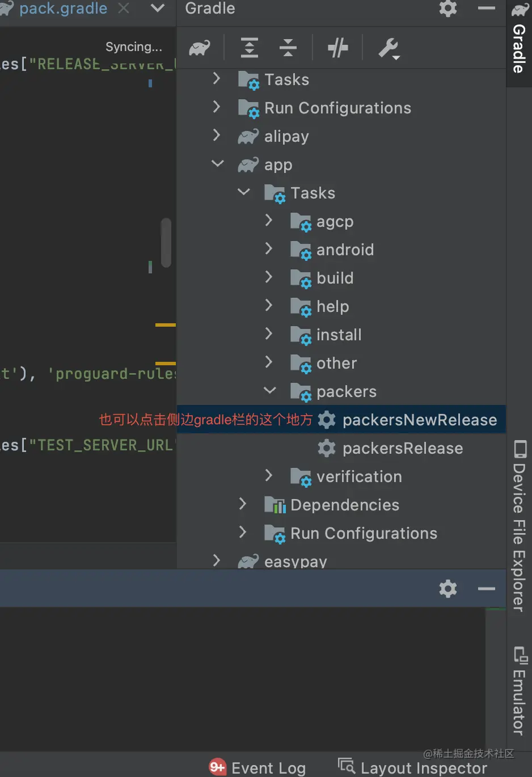Click the verification folder icon

[301, 477]
